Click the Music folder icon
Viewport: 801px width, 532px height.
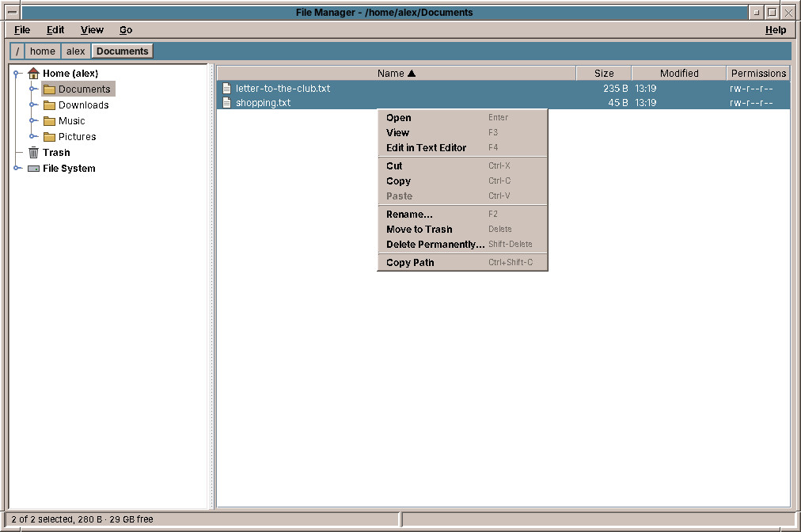(49, 121)
